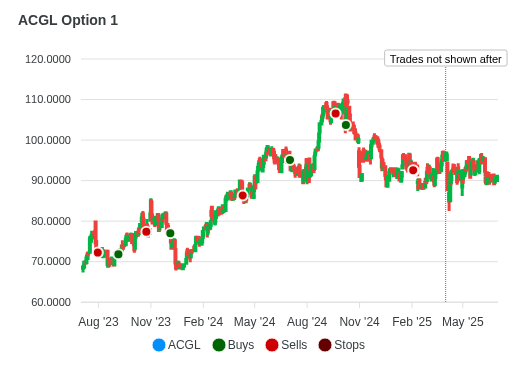Select the sell marker at Feb '25
Image resolution: width=530 pixels, height=380 pixels.
(x=413, y=170)
